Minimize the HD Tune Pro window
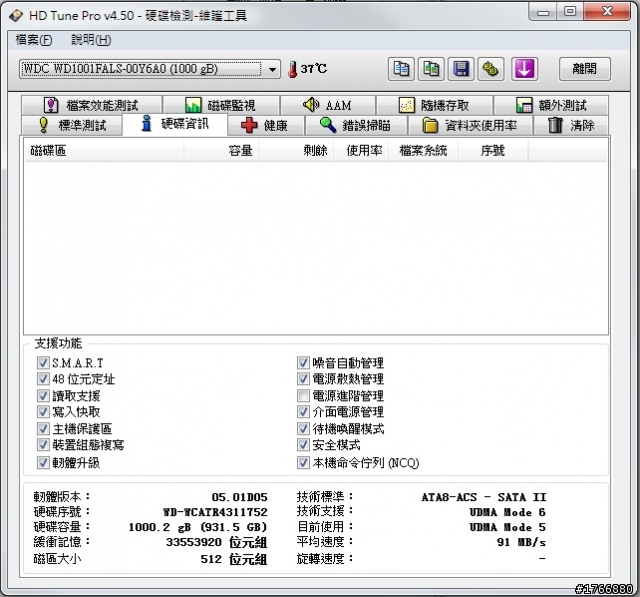The height and width of the screenshot is (597, 640). coord(543,11)
